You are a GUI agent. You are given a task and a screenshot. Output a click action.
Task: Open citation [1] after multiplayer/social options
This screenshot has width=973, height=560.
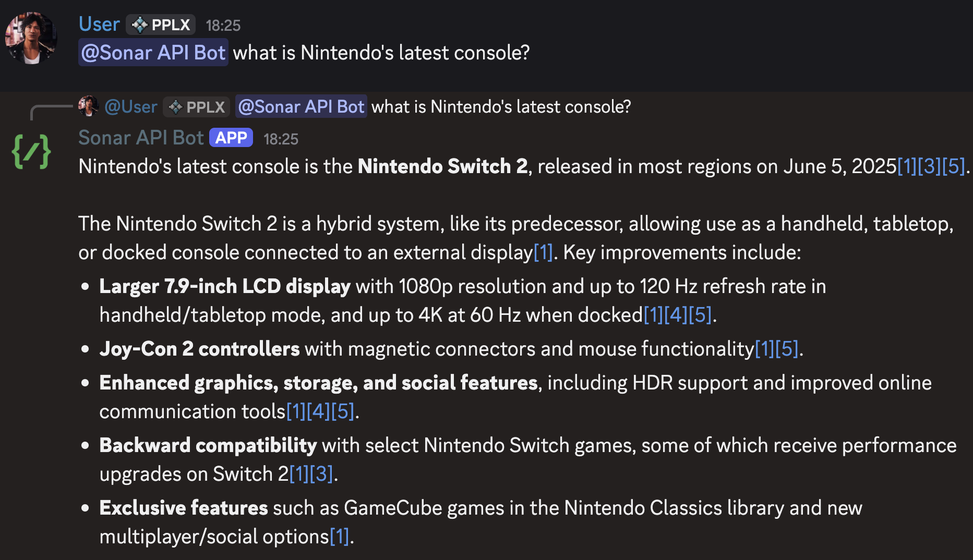(341, 536)
